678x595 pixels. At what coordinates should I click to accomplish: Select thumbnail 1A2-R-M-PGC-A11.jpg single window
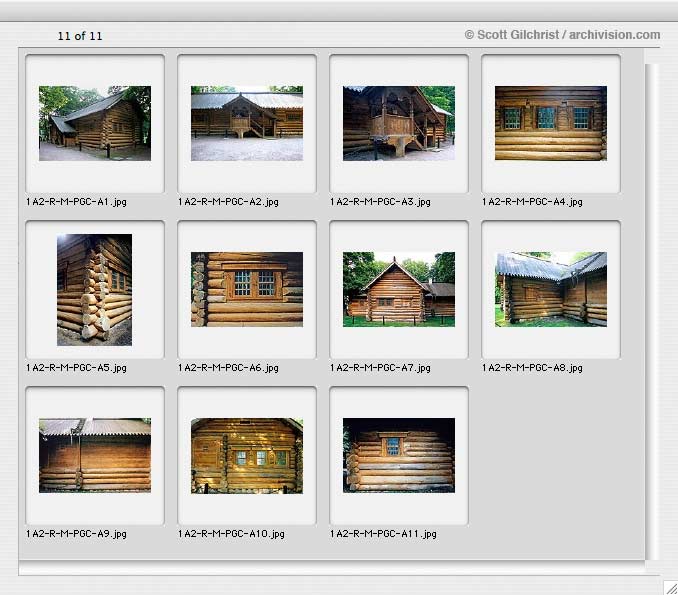pyautogui.click(x=399, y=455)
